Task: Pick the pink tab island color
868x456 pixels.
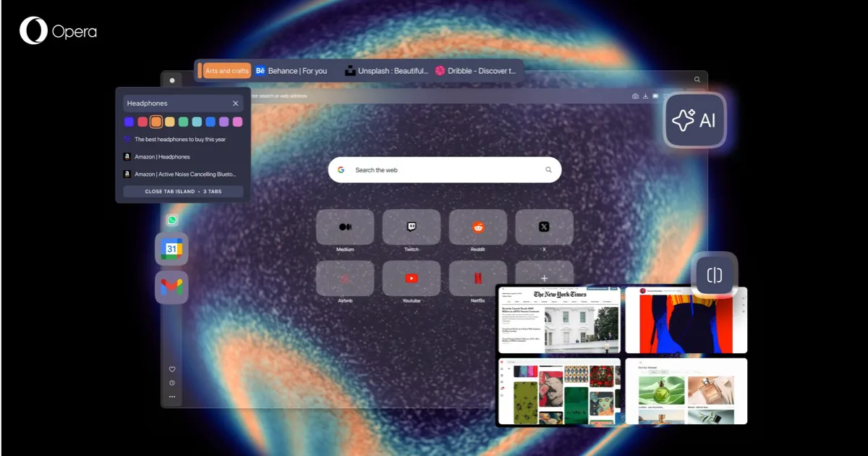Action: (x=237, y=122)
